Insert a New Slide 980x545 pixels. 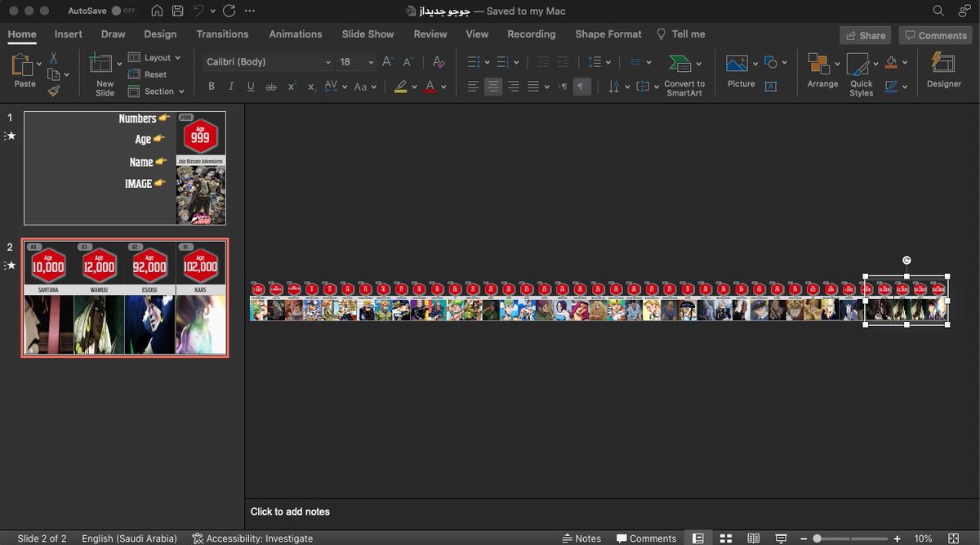coord(105,74)
